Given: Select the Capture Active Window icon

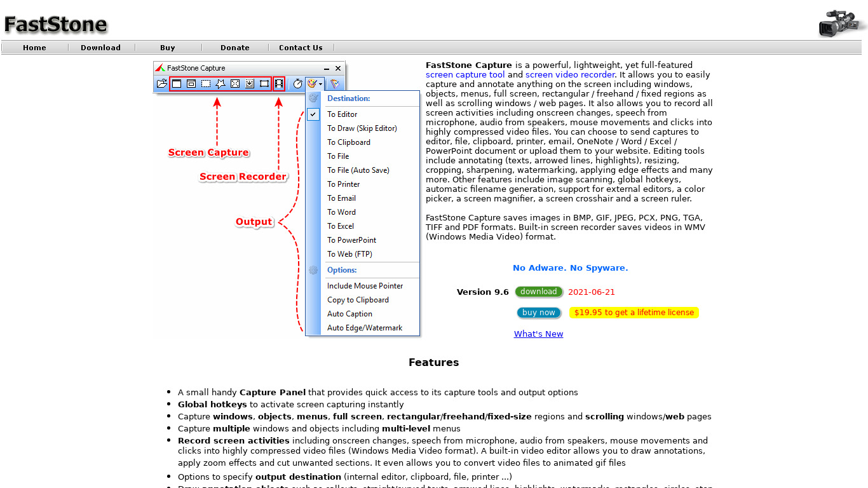Looking at the screenshot, I should [177, 83].
